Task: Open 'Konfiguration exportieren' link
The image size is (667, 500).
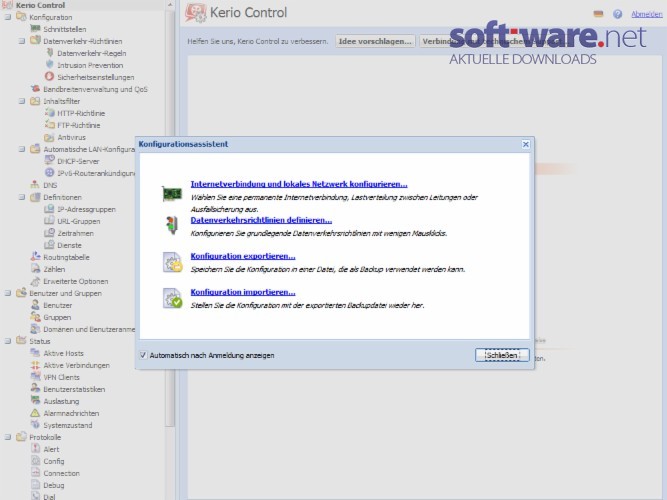Action: click(243, 256)
